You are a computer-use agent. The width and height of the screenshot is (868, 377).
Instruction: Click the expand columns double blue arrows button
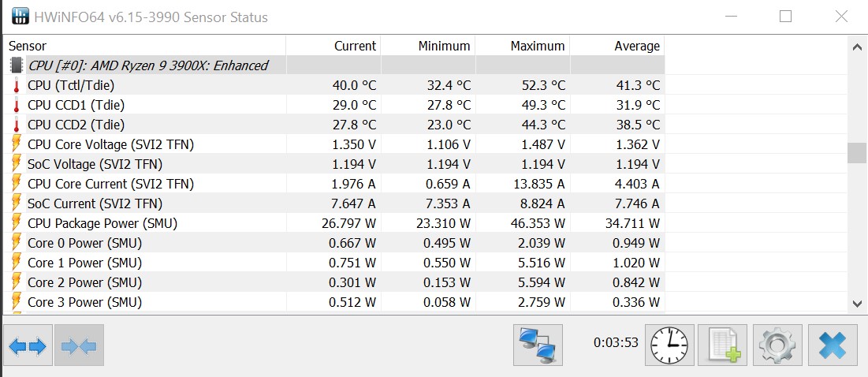click(x=28, y=346)
